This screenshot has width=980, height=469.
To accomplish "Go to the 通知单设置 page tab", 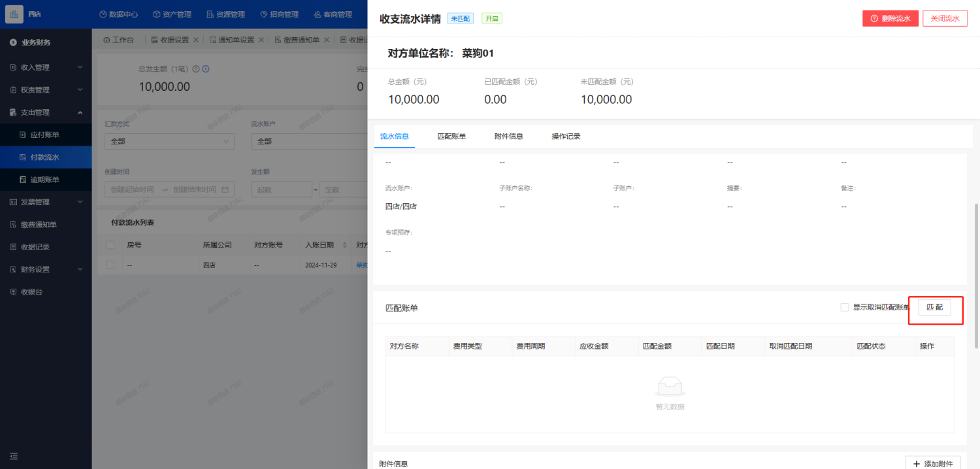I will [x=232, y=40].
